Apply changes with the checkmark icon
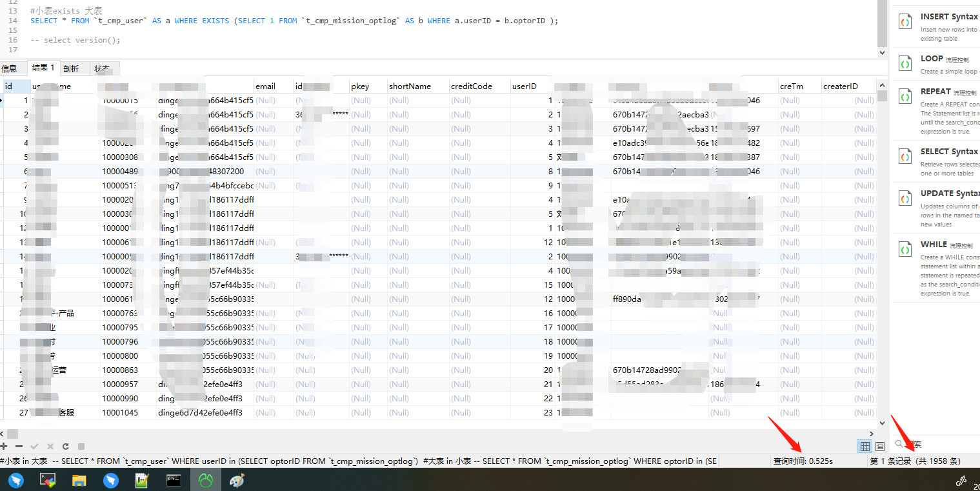 point(34,446)
